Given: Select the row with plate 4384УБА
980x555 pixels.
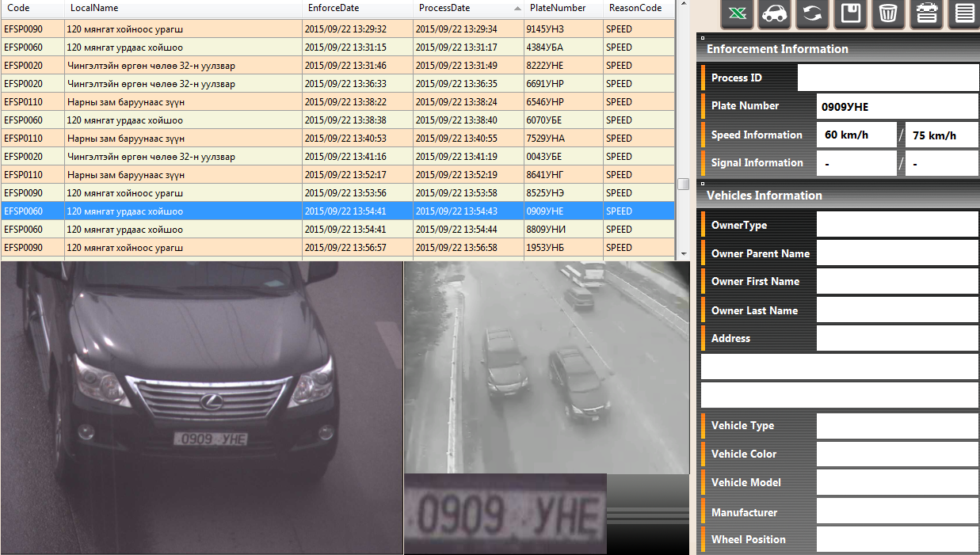Looking at the screenshot, I should 337,48.
